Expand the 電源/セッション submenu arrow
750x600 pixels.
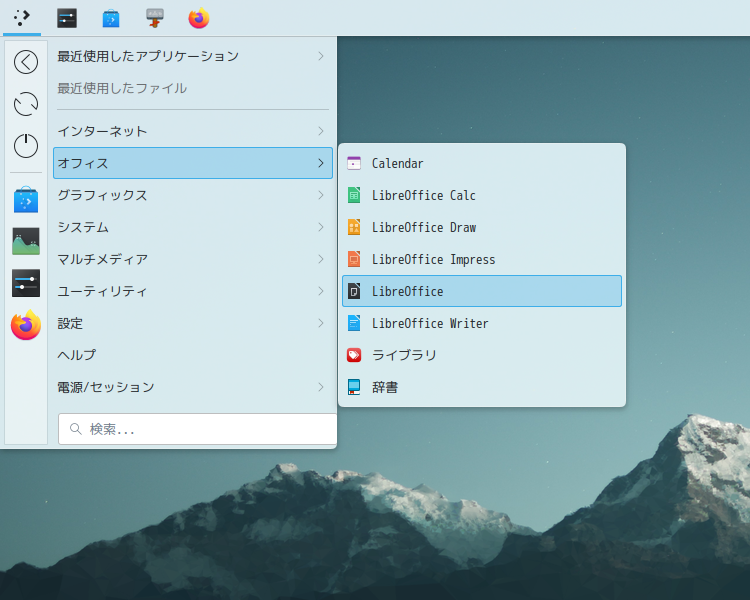[x=321, y=387]
